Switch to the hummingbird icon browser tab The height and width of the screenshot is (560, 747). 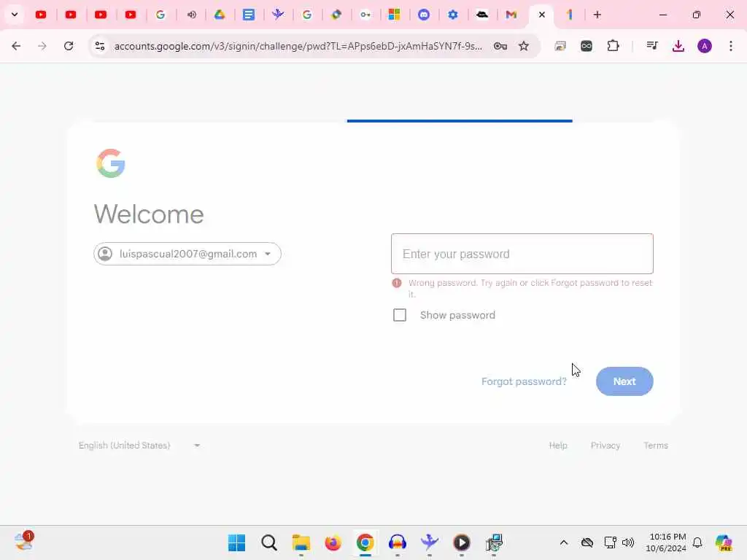[x=278, y=15]
